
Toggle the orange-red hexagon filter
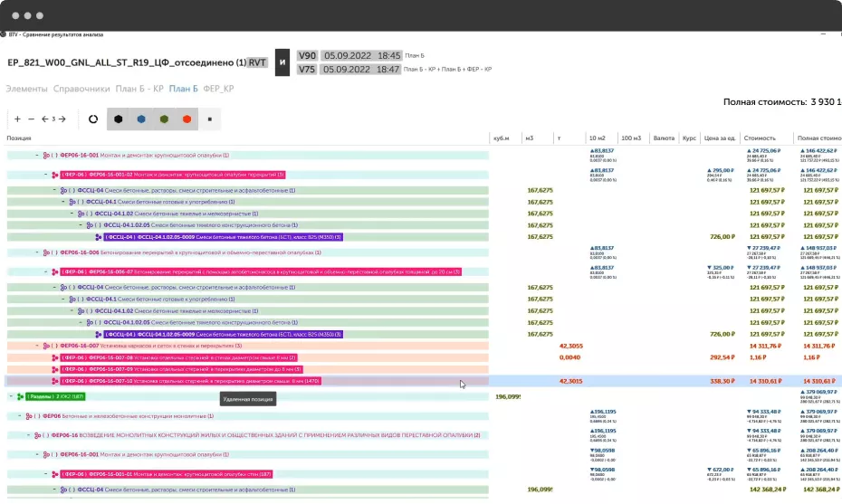point(187,119)
